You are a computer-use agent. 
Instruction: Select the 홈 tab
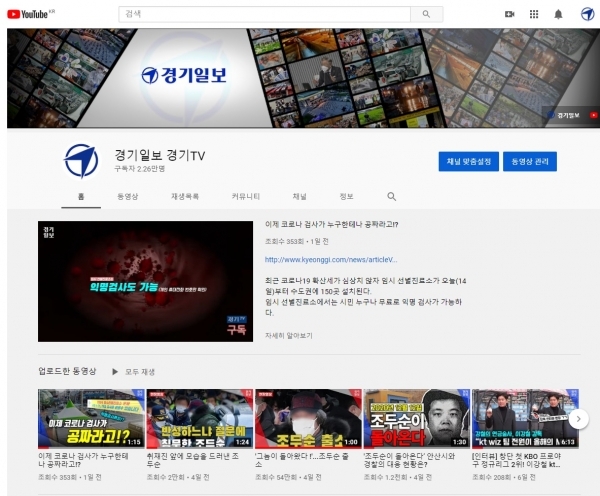pyautogui.click(x=81, y=196)
